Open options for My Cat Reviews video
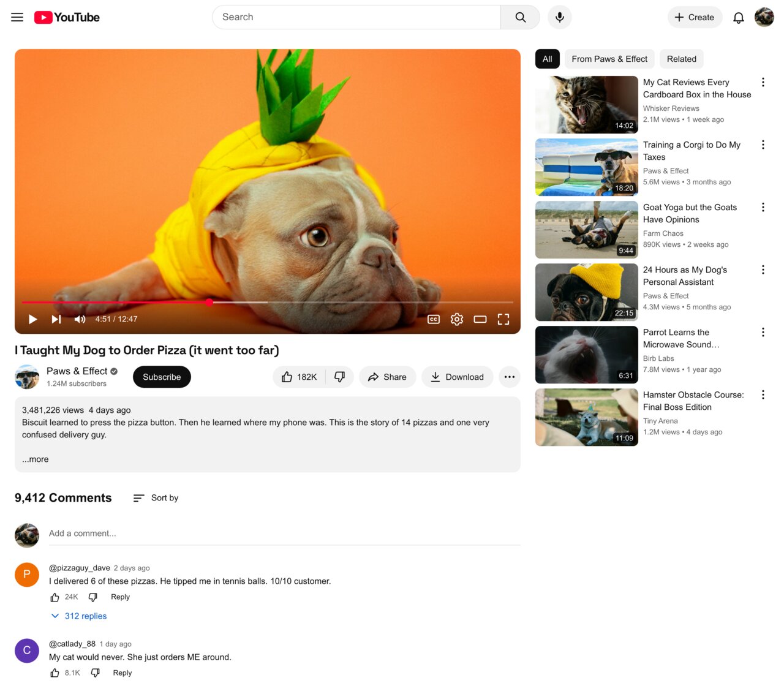This screenshot has height=694, width=784. pos(763,82)
